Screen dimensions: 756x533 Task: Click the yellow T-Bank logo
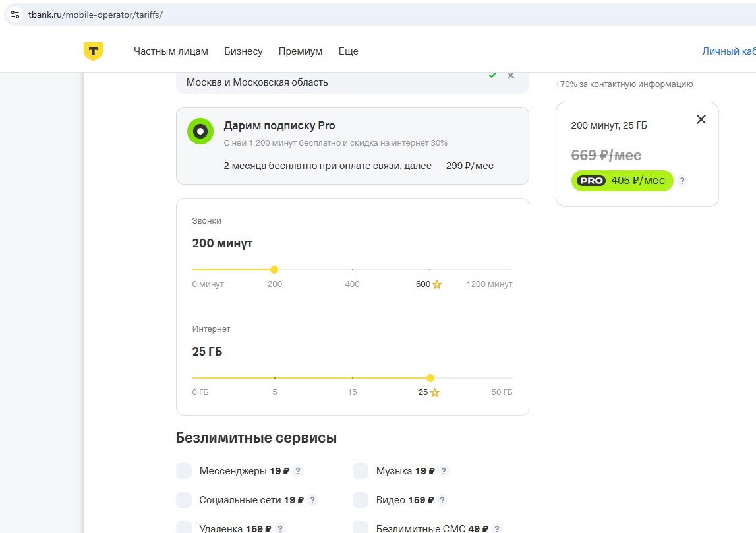tap(93, 51)
